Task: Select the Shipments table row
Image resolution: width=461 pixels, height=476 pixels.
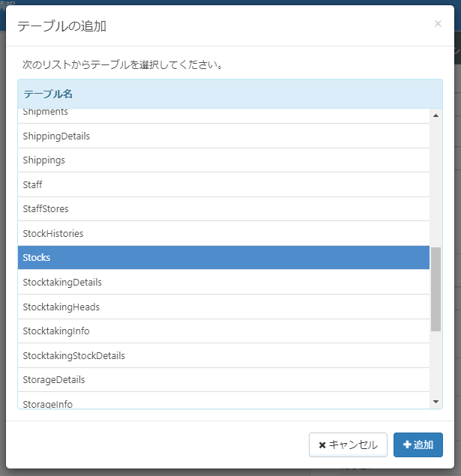Action: [x=223, y=114]
